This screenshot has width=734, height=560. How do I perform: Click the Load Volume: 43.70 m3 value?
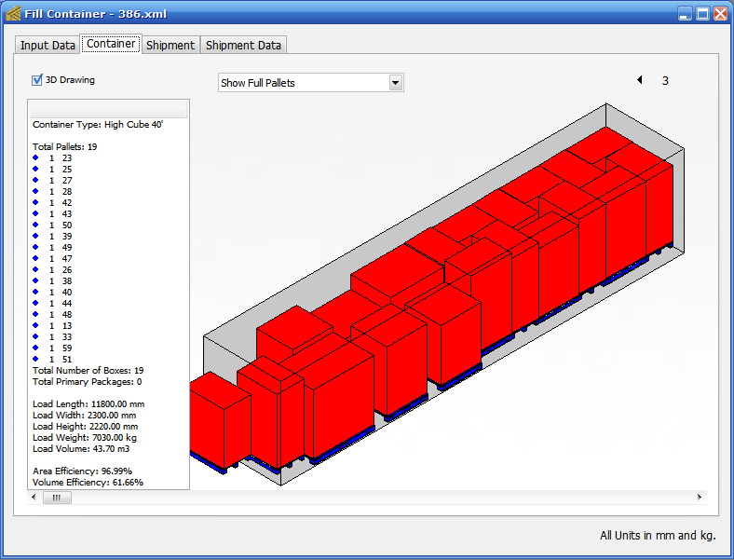tap(81, 449)
